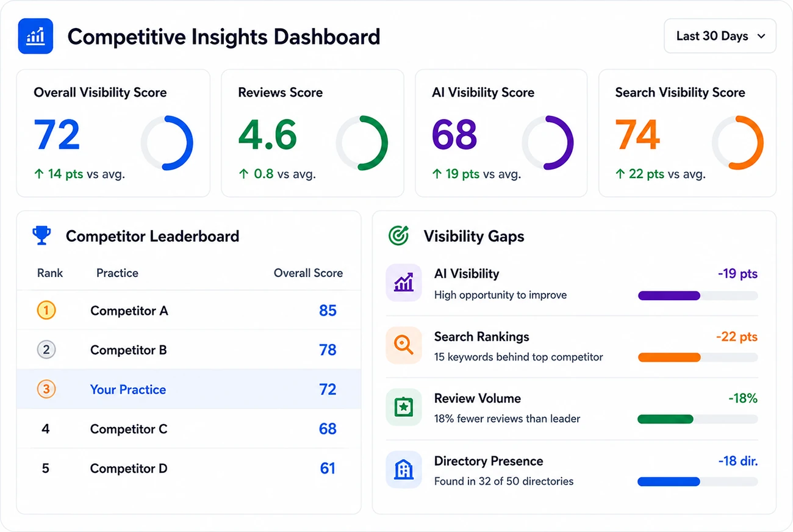Viewport: 793px width, 532px height.
Task: Click the large purple 68 score value
Action: point(454,135)
